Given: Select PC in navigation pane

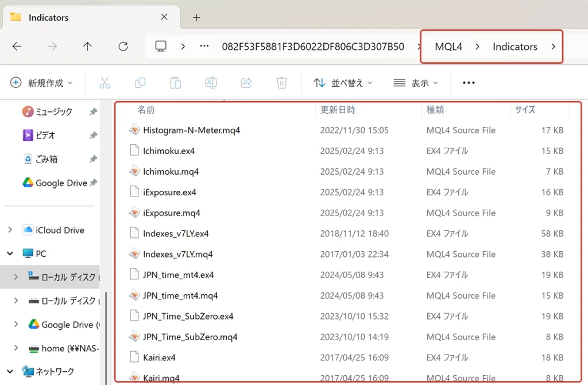Looking at the screenshot, I should pyautogui.click(x=34, y=253).
